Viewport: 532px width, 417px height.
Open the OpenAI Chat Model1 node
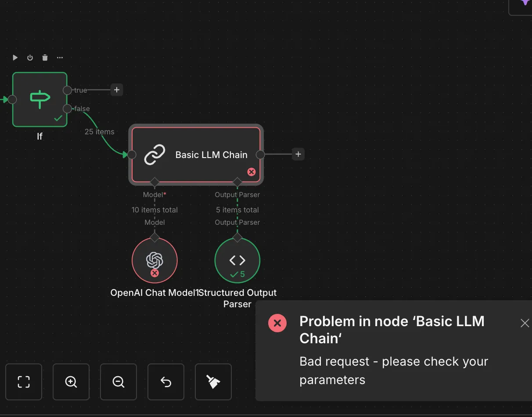155,261
